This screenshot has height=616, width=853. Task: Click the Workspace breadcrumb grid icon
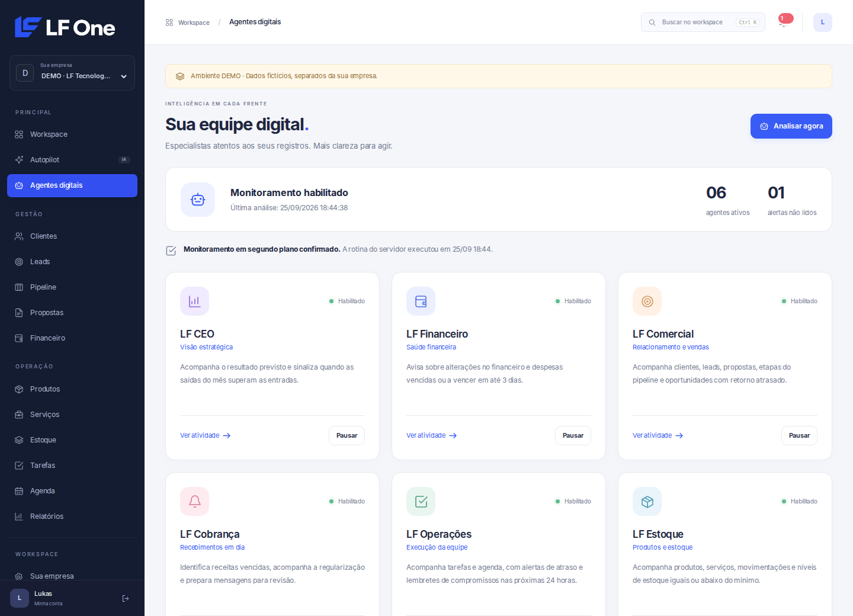(169, 23)
